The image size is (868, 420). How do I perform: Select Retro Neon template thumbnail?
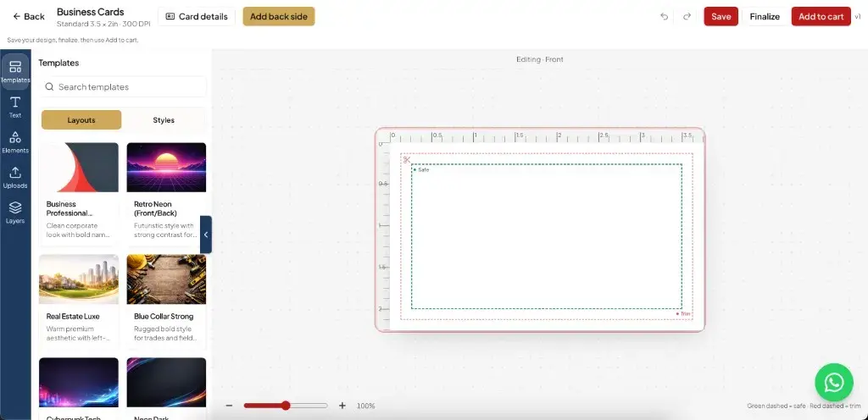tap(166, 168)
